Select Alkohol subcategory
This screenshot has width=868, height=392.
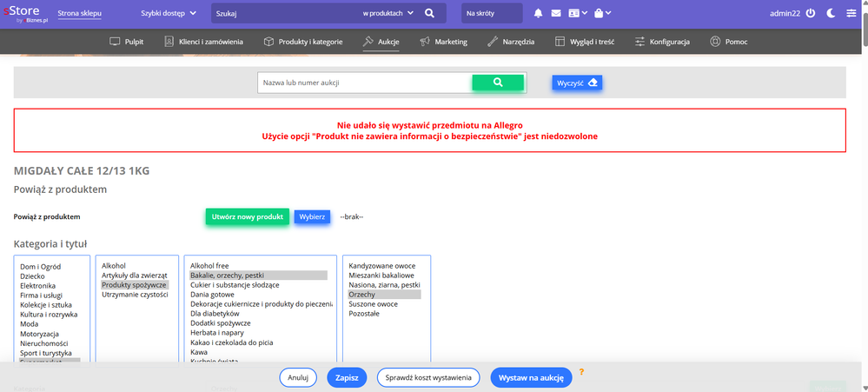pyautogui.click(x=114, y=266)
